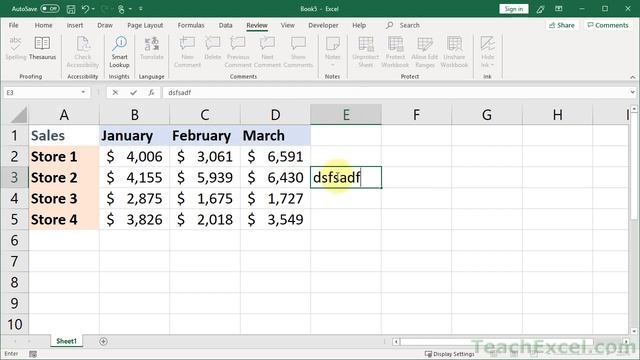Click the Share button

tap(562, 25)
